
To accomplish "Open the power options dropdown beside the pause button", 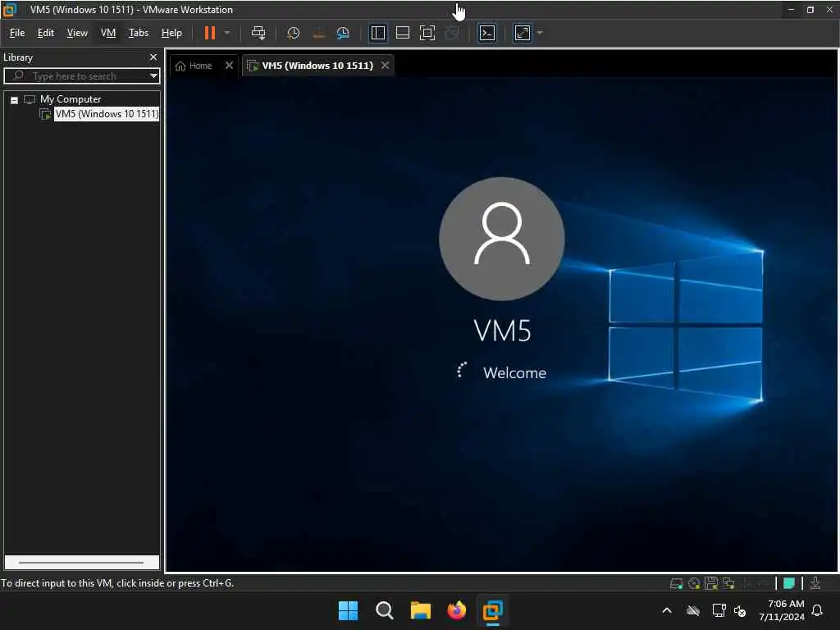I will [x=227, y=33].
